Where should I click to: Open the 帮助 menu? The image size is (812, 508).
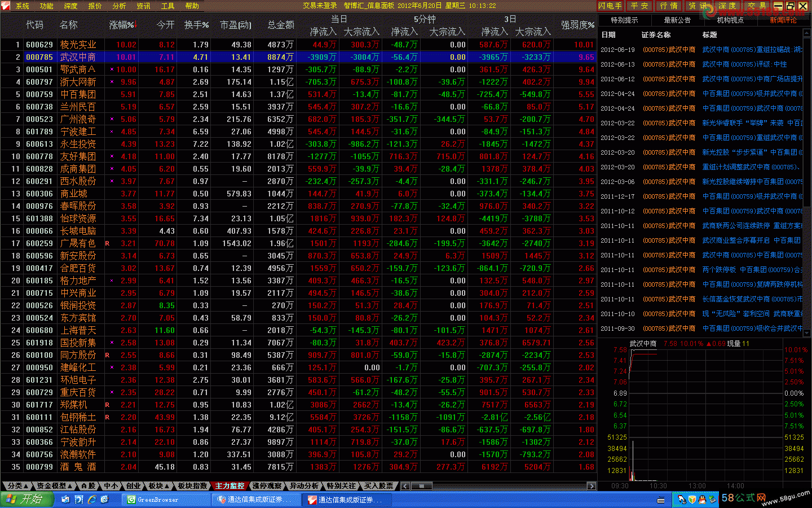click(x=192, y=6)
